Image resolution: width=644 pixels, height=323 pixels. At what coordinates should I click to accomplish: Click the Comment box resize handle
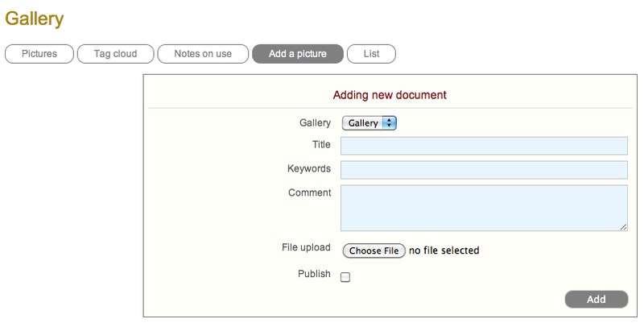(623, 228)
